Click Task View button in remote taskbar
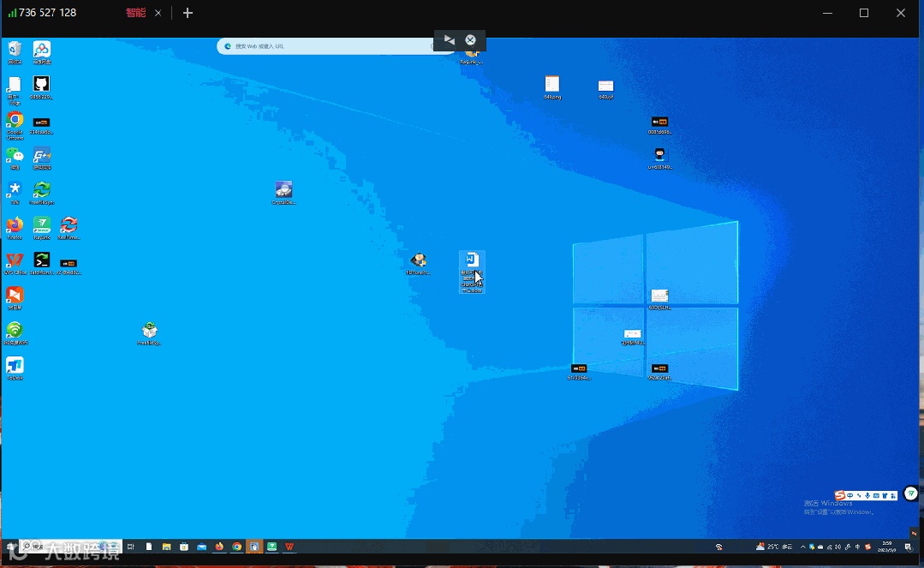Image resolution: width=924 pixels, height=568 pixels. [131, 547]
